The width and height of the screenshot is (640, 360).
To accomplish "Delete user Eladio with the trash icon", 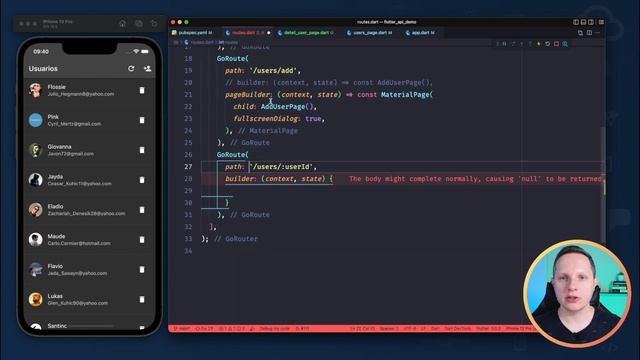I will [142, 210].
